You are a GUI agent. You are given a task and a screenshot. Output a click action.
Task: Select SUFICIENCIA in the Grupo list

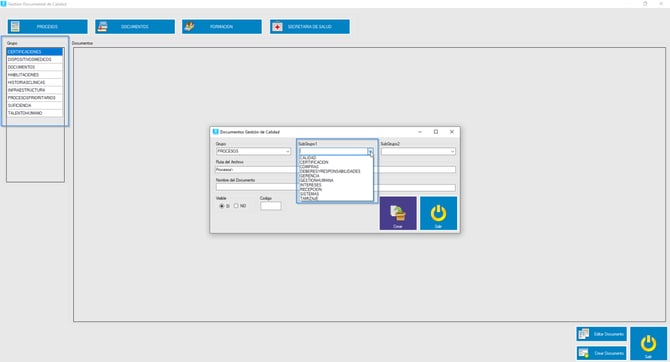[x=35, y=106]
